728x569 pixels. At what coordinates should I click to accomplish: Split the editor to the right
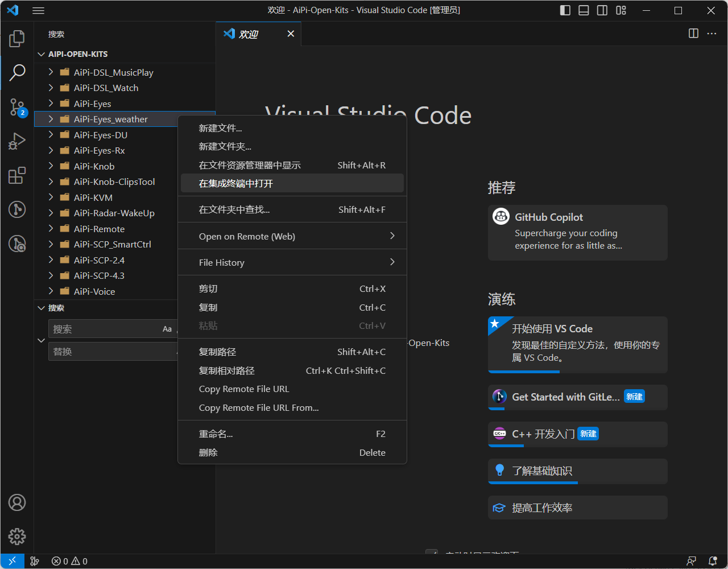click(x=693, y=34)
